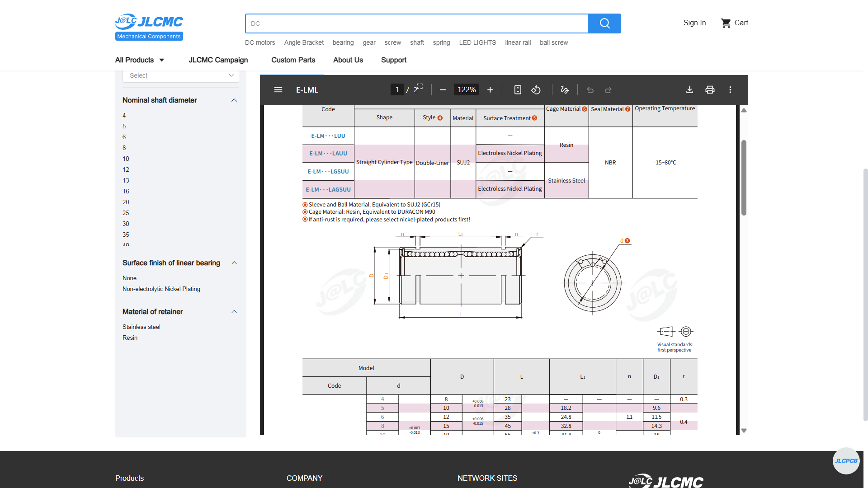Select shaft diameter 8 filter

point(124,148)
